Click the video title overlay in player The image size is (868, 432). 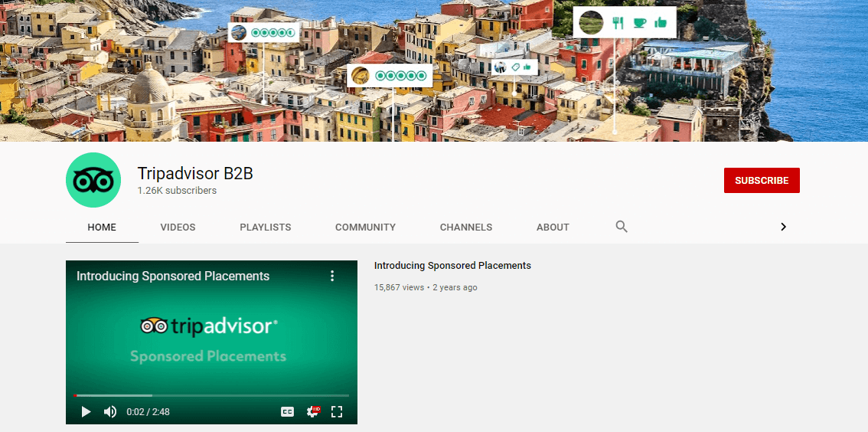173,276
